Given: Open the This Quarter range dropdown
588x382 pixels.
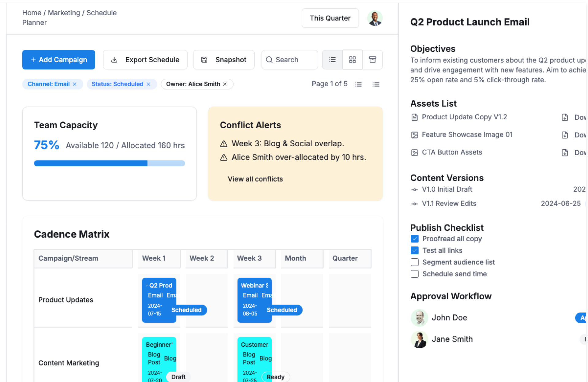Looking at the screenshot, I should pyautogui.click(x=330, y=18).
